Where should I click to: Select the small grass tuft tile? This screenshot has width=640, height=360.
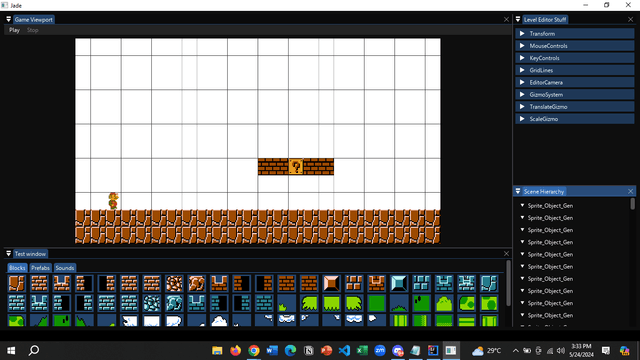pyautogui.click(x=287, y=303)
